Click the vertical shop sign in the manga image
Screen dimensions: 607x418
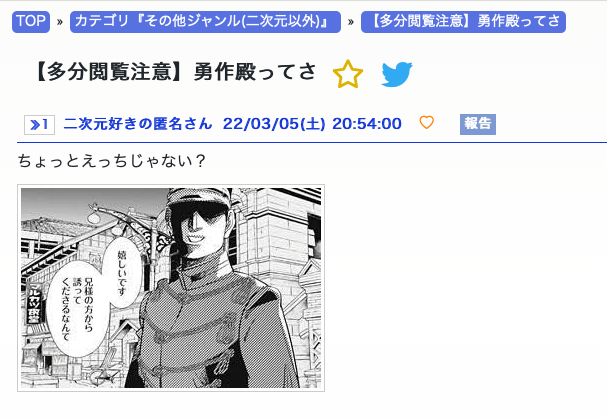pyautogui.click(x=34, y=305)
